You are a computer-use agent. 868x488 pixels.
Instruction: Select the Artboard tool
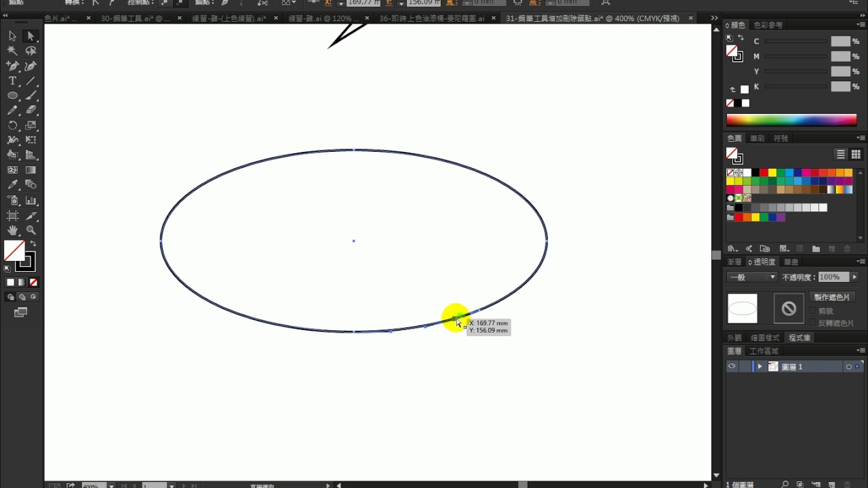12,216
